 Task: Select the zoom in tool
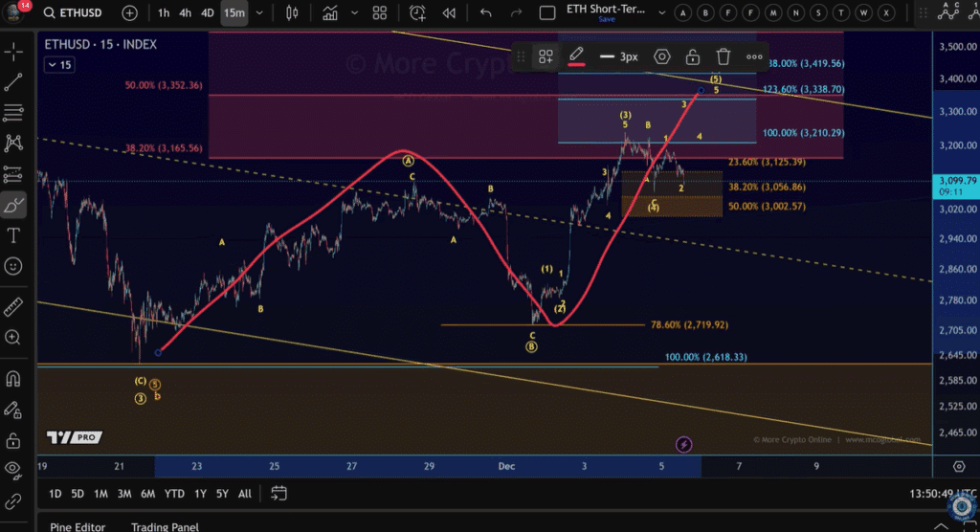click(13, 338)
